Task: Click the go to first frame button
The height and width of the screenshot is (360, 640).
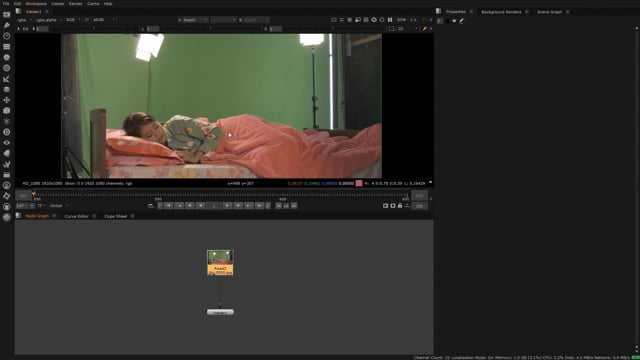Action: (169, 206)
